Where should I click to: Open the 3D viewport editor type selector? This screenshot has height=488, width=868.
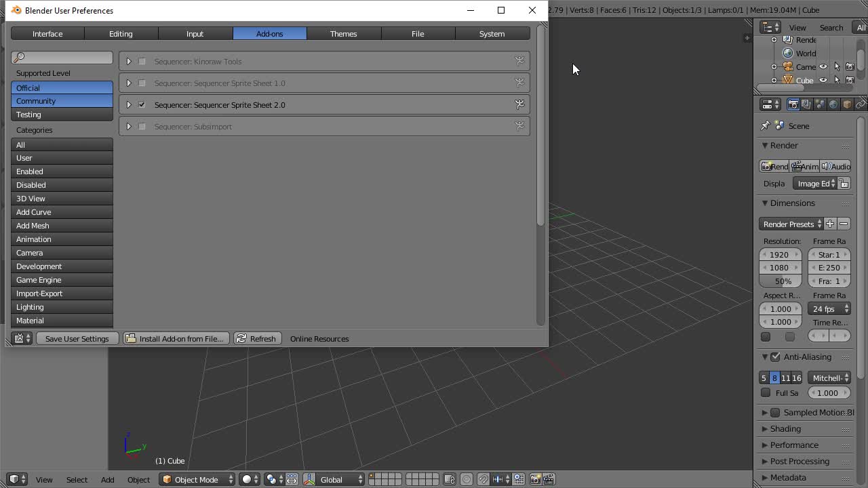(x=16, y=479)
